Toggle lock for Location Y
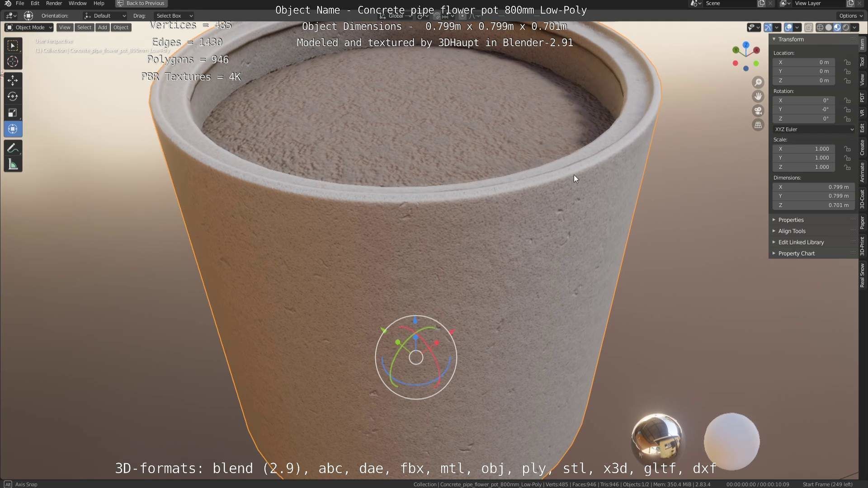Viewport: 868px width, 488px height. tap(847, 71)
